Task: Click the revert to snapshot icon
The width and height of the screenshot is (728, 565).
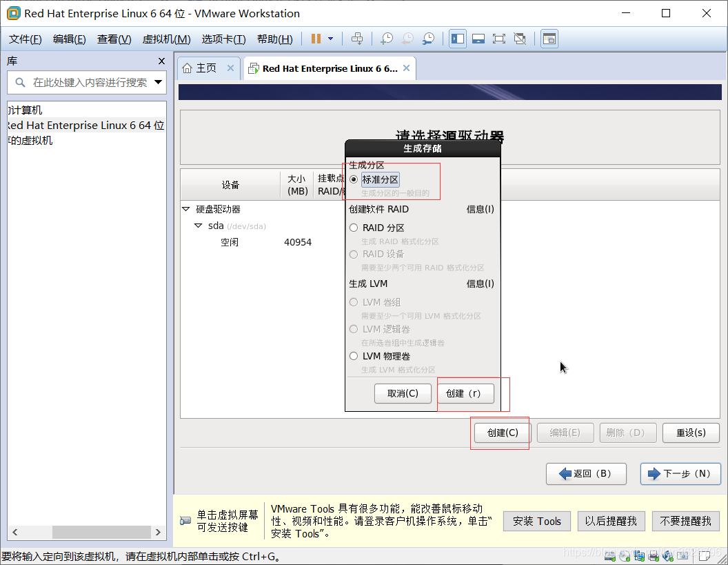Action: pos(407,39)
